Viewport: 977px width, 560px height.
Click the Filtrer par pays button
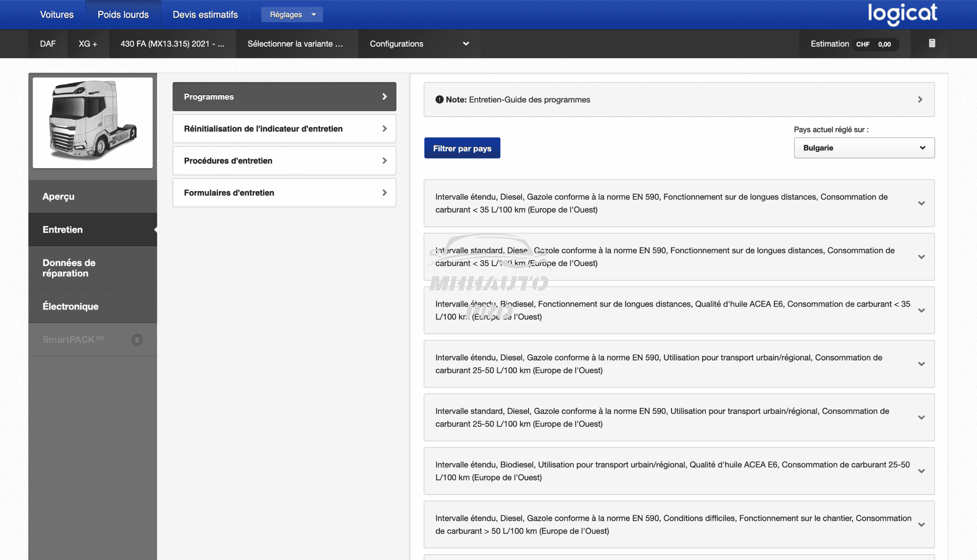coord(462,148)
